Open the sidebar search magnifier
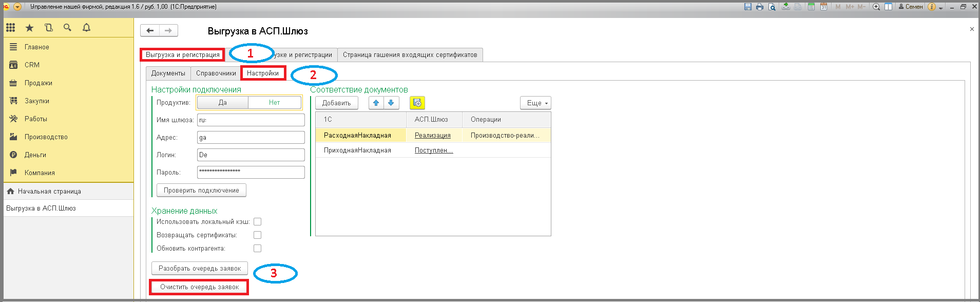980x302 pixels. (x=67, y=28)
